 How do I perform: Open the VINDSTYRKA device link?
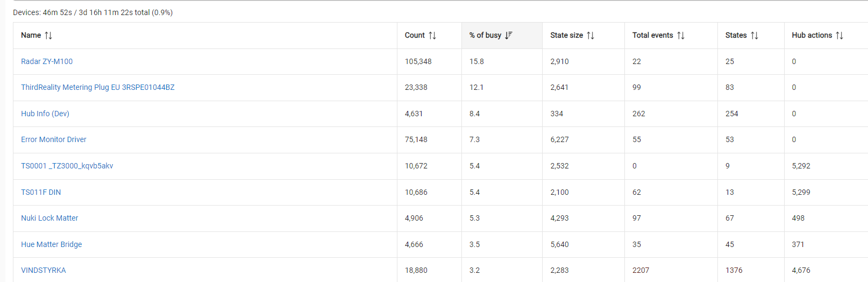[44, 270]
